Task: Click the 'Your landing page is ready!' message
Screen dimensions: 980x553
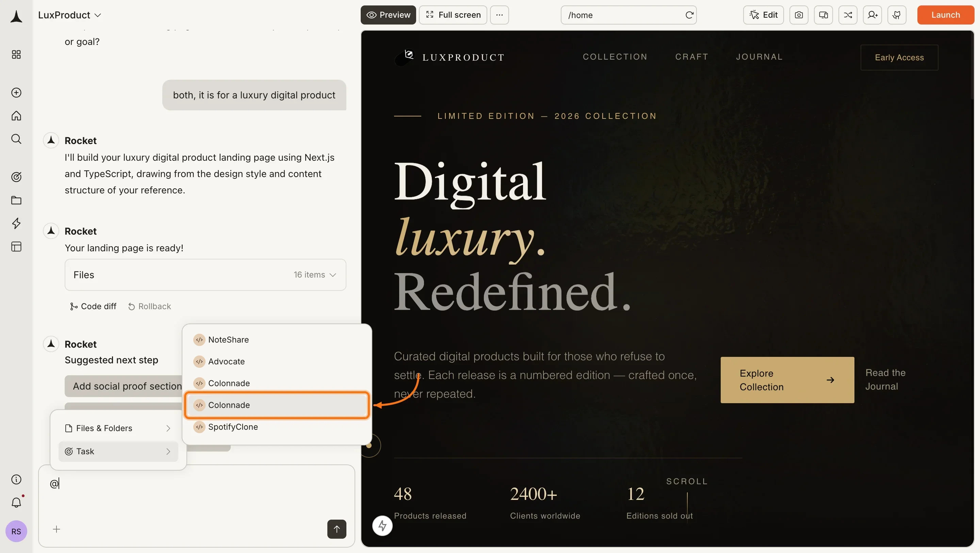Action: [x=124, y=248]
